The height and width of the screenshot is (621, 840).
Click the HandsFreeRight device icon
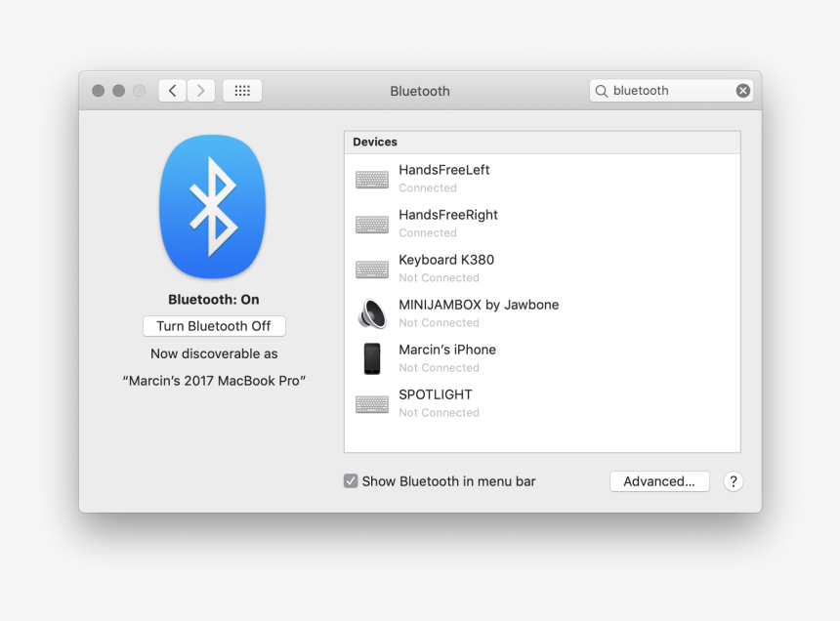tap(372, 224)
